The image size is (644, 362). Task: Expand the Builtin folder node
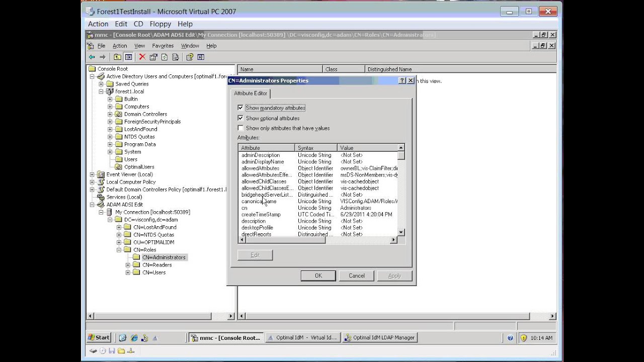[110, 99]
